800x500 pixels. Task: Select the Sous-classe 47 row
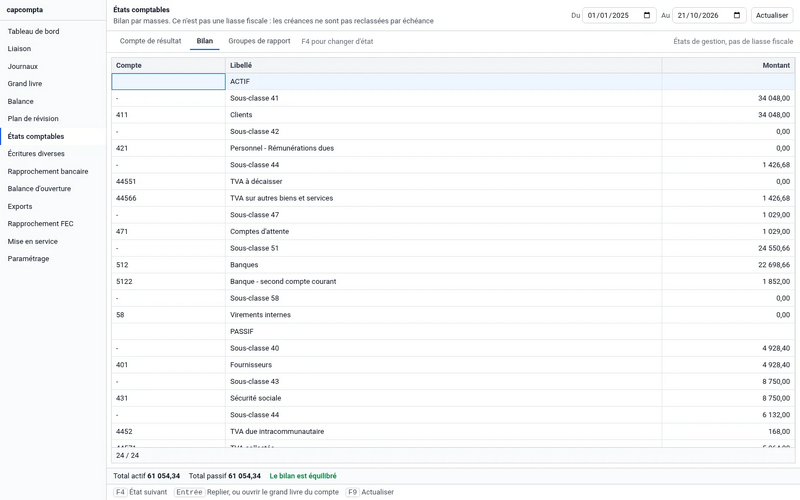(x=453, y=215)
